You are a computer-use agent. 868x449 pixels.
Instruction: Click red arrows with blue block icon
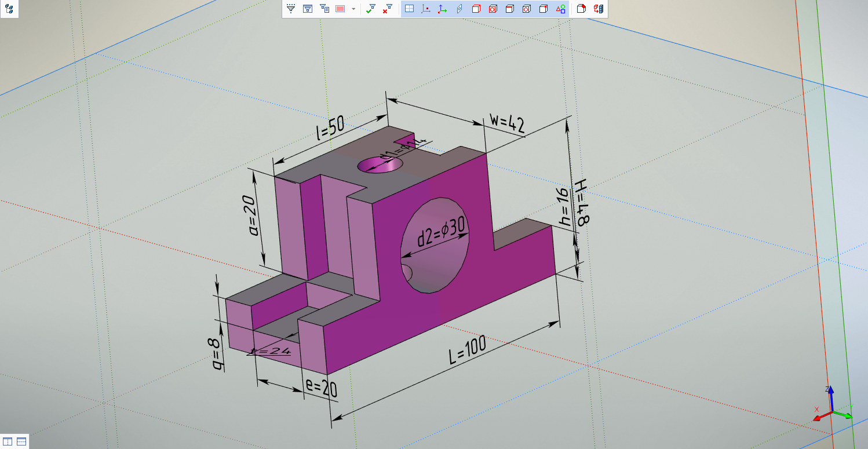tap(599, 9)
